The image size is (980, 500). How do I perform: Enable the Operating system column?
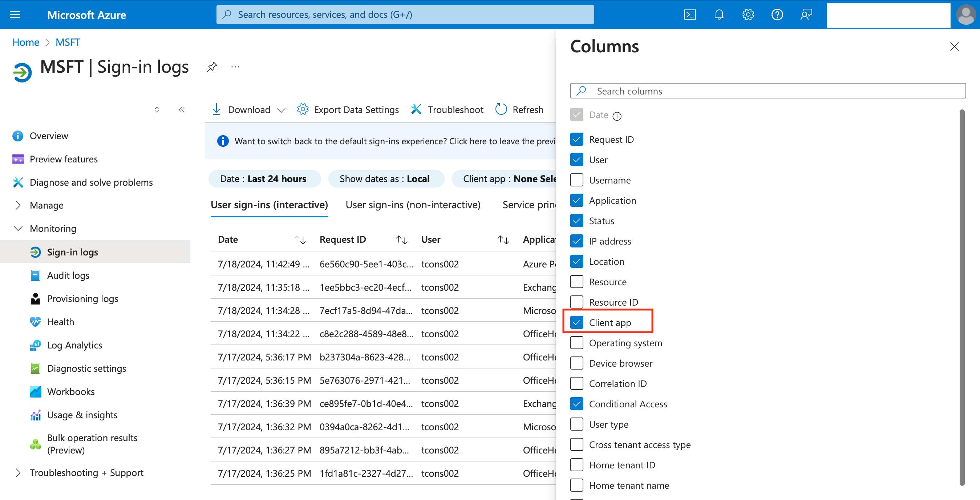click(x=577, y=343)
